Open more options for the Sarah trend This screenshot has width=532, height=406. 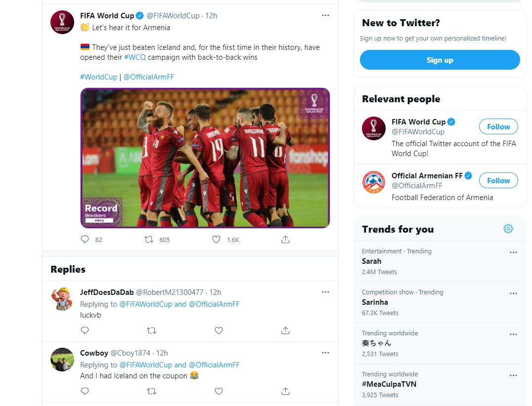point(513,252)
